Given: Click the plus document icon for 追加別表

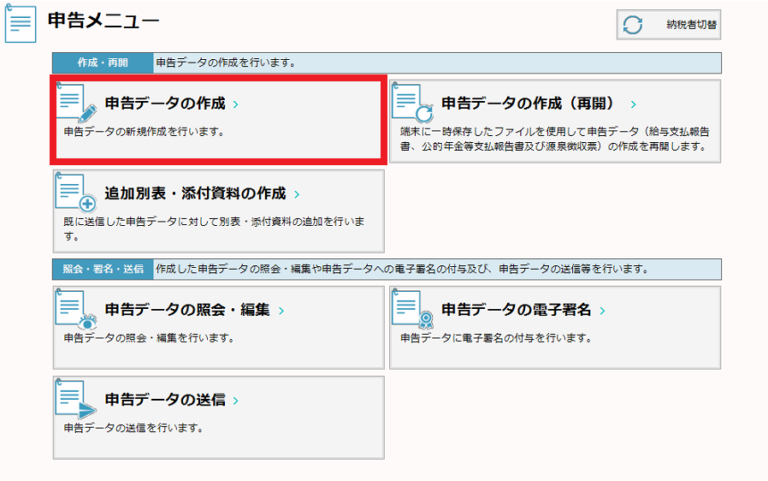Looking at the screenshot, I should [x=76, y=192].
